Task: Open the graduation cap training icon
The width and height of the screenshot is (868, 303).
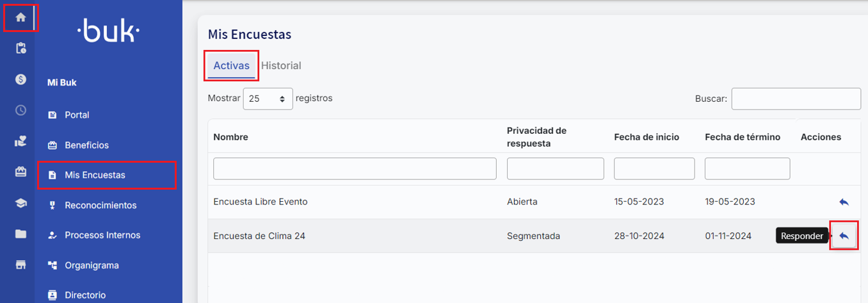Action: pos(20,203)
